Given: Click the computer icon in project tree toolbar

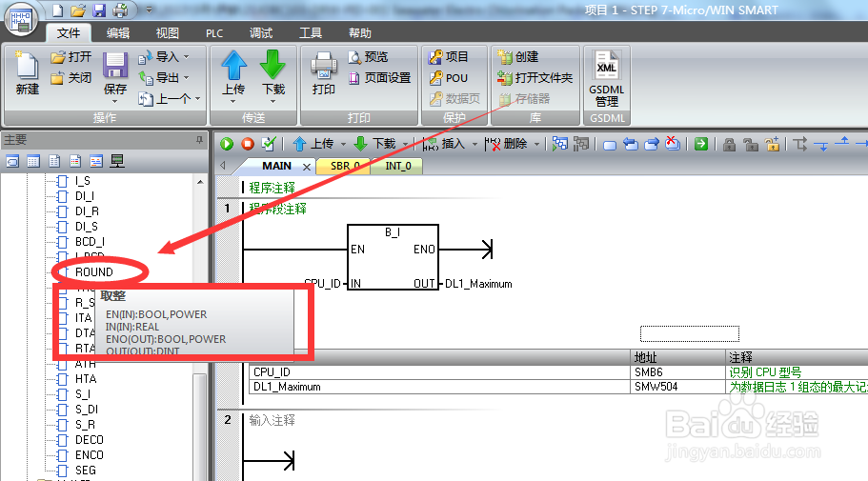Looking at the screenshot, I should [117, 161].
